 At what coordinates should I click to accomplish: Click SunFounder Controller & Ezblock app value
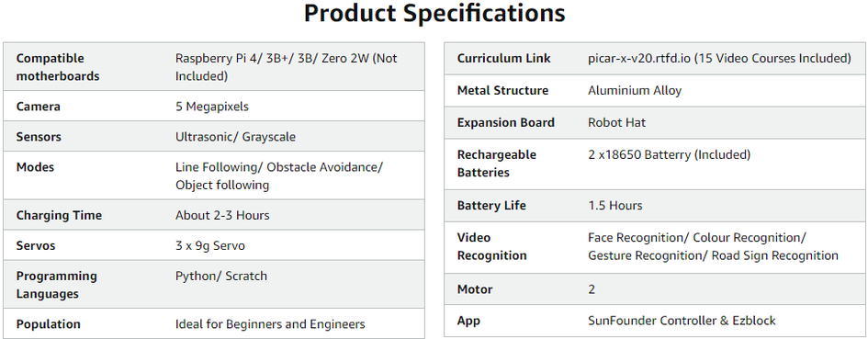pos(682,321)
